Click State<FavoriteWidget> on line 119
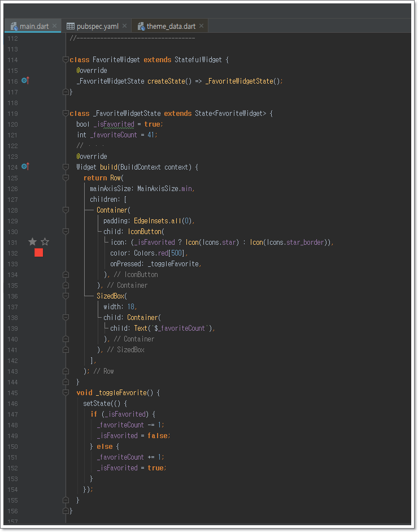 coord(230,113)
